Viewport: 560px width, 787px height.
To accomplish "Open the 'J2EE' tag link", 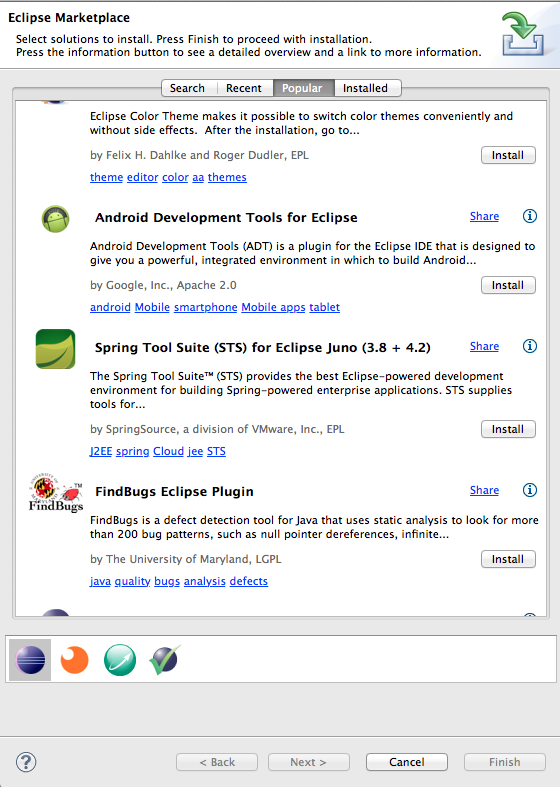I will click(101, 451).
